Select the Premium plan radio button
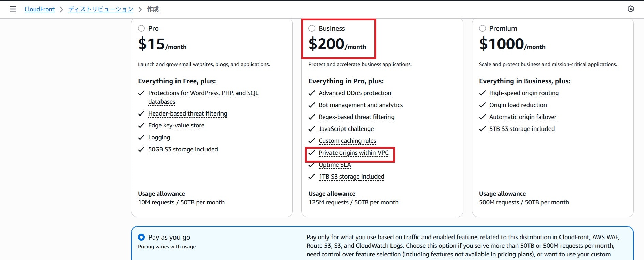 click(x=482, y=28)
